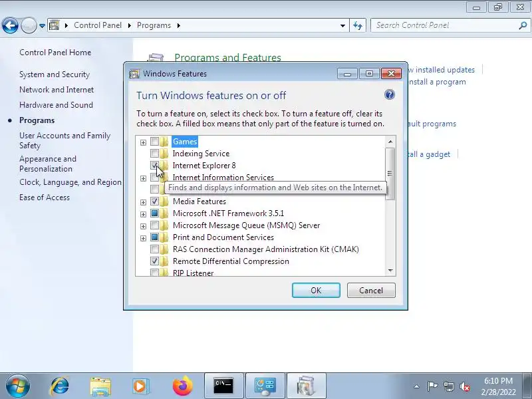
Task: Open Ease of Access category
Action: pos(45,198)
